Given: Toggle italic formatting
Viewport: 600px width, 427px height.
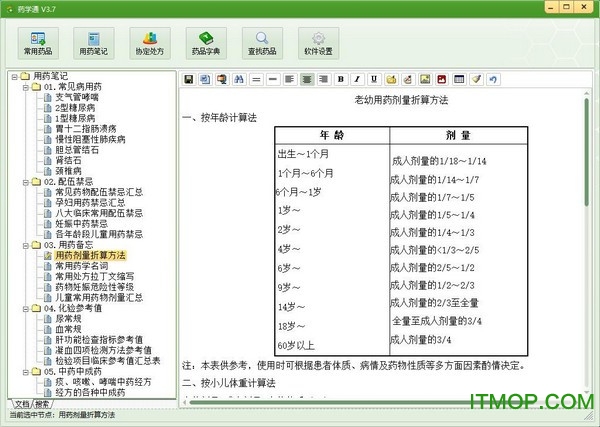Looking at the screenshot, I should (358, 78).
